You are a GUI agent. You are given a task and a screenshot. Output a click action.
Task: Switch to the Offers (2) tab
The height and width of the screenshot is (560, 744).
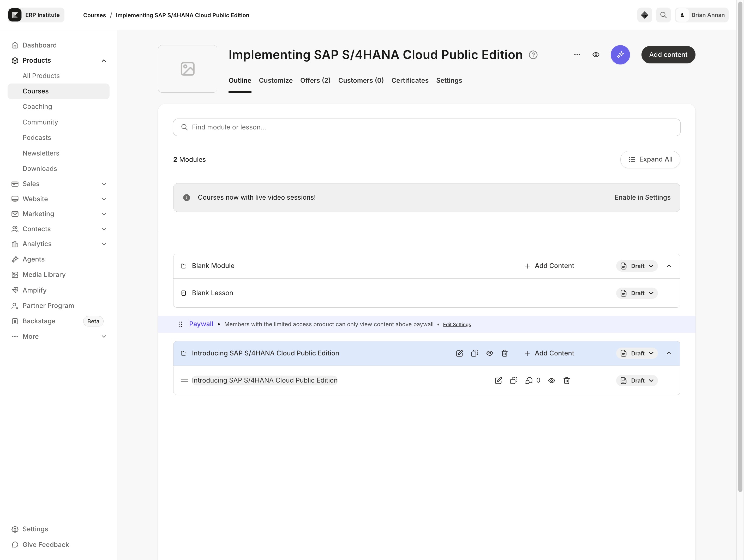coord(315,80)
